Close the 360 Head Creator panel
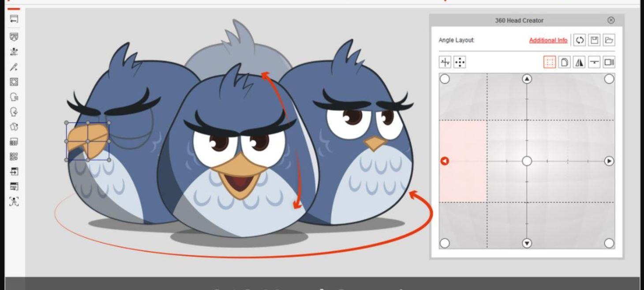 click(611, 20)
